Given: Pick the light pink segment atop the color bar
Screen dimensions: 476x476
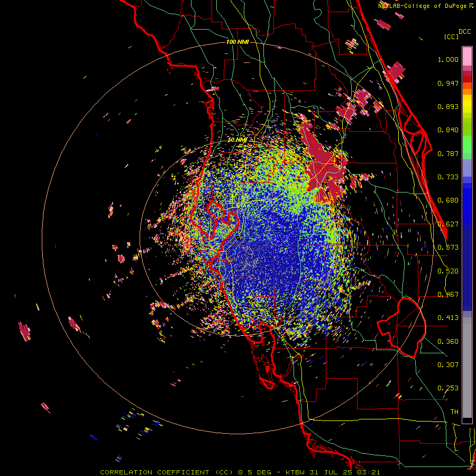Looking at the screenshot, I should click(467, 56).
